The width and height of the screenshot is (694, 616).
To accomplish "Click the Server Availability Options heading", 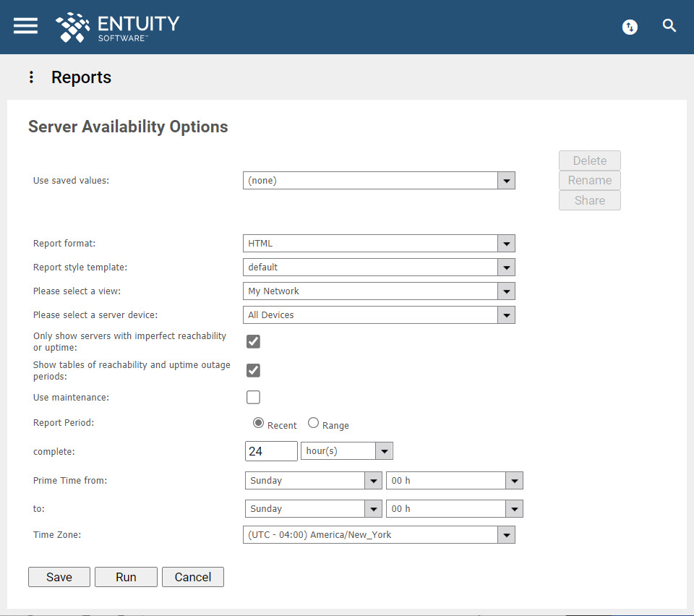I will [x=128, y=127].
